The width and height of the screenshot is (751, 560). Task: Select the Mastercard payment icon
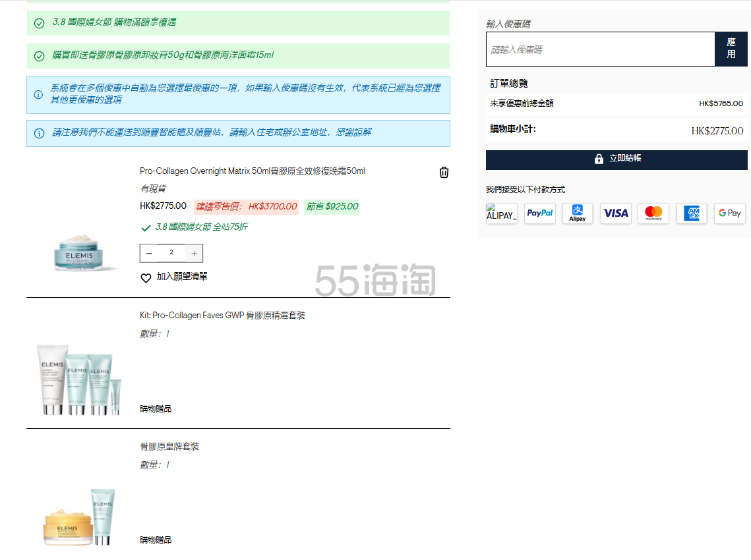click(653, 213)
